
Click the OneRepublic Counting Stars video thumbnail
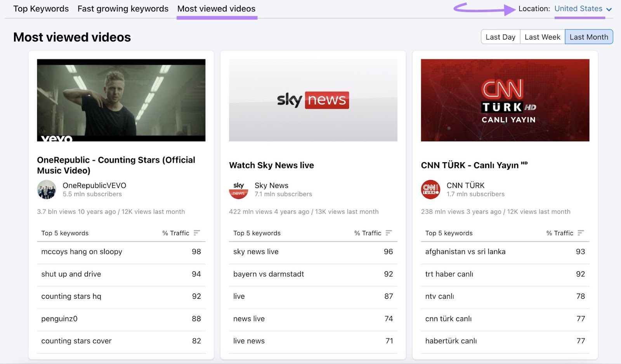[x=121, y=100]
